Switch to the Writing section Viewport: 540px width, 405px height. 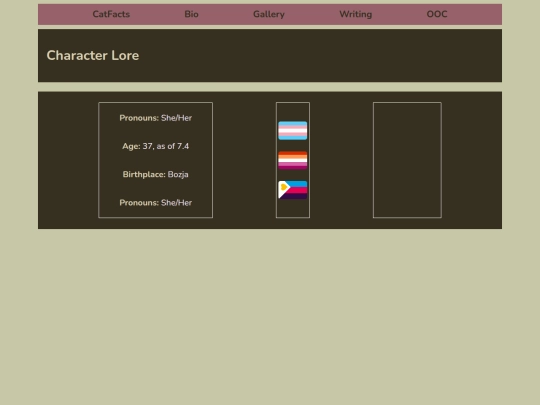point(355,14)
